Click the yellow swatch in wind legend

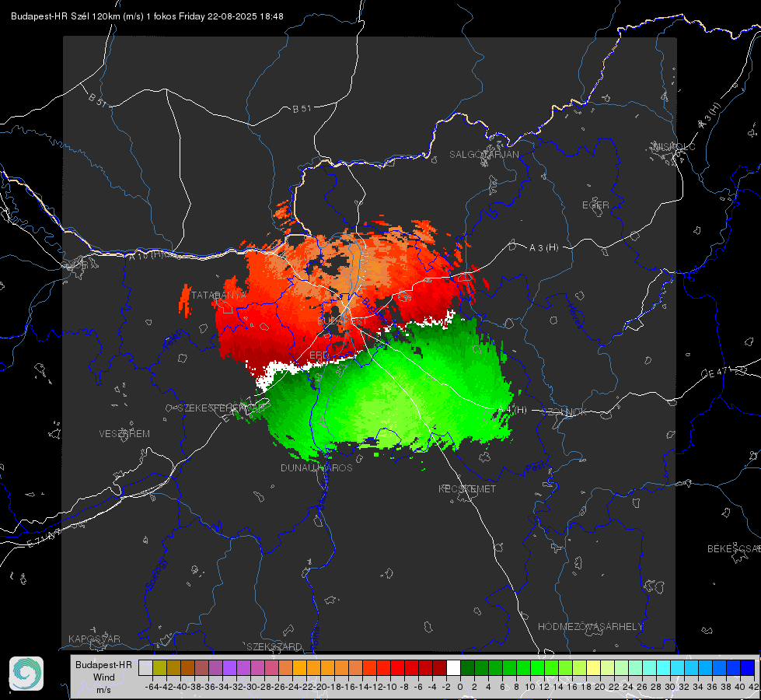pos(594,667)
